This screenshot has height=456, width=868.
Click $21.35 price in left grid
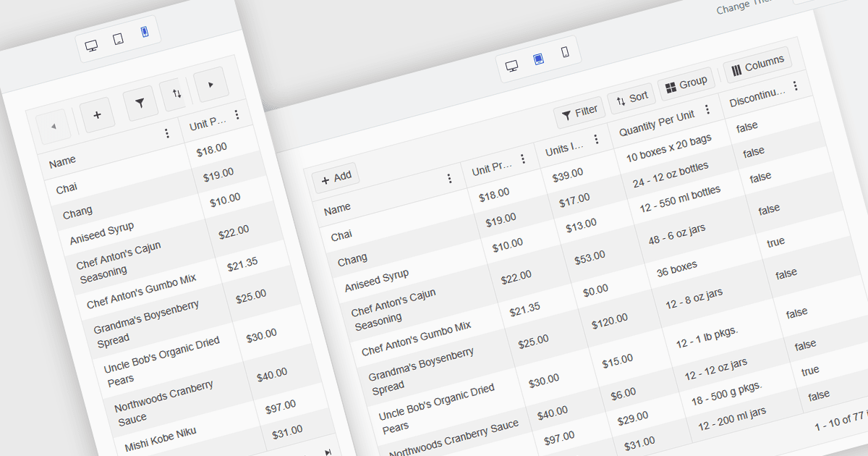click(x=242, y=266)
